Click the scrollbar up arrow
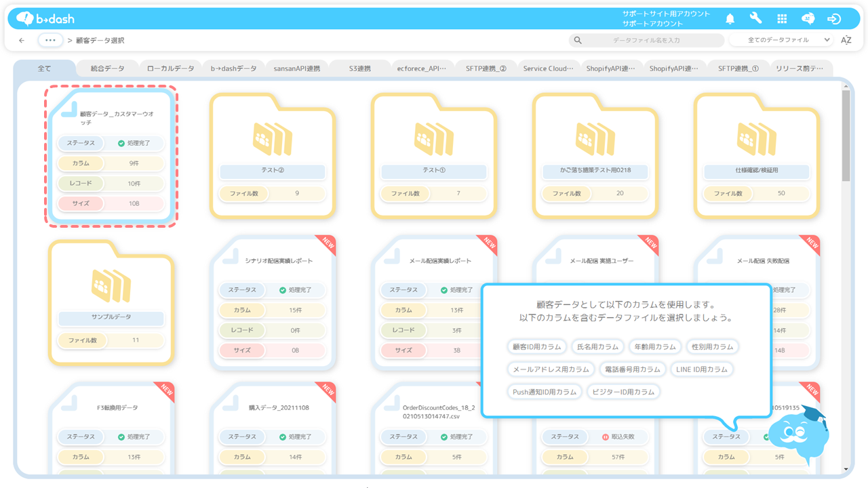868x488 pixels. point(846,85)
